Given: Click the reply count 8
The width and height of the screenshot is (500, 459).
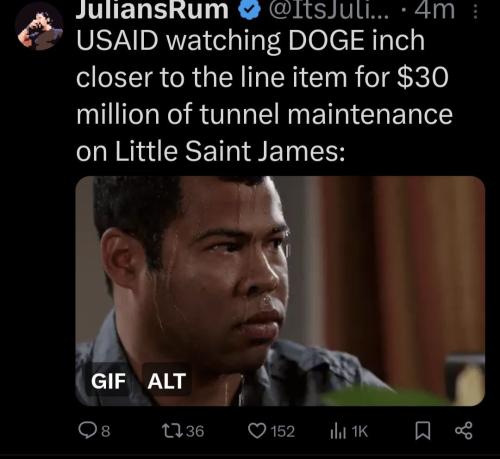Looking at the screenshot, I should [105, 431].
